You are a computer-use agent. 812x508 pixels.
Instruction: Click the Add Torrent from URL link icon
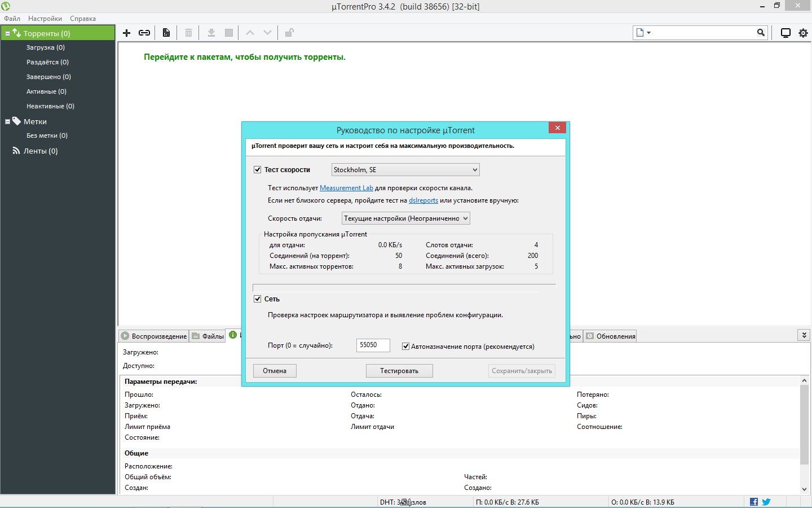click(144, 33)
